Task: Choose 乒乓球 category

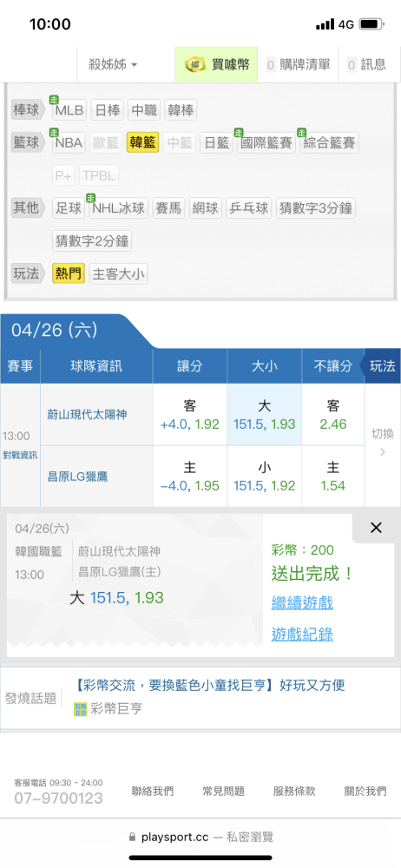Action: pos(249,208)
